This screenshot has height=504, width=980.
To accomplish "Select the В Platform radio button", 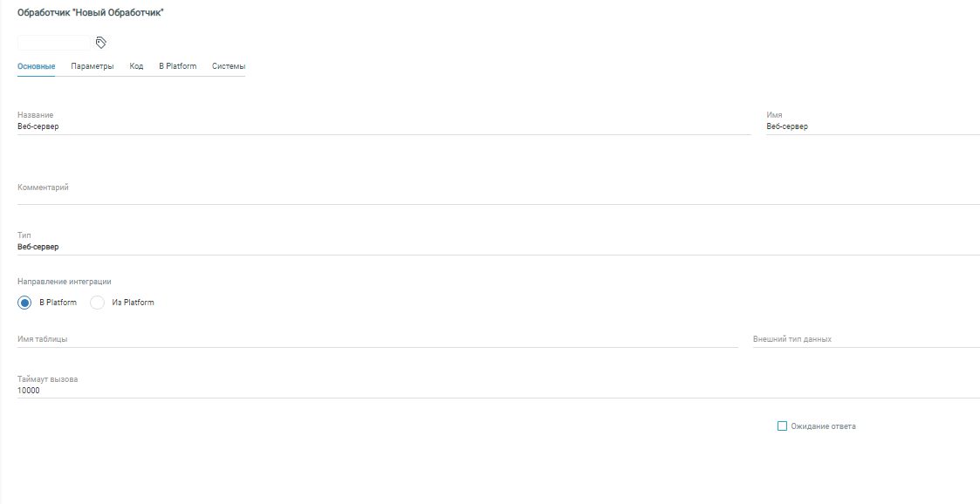I will click(25, 303).
